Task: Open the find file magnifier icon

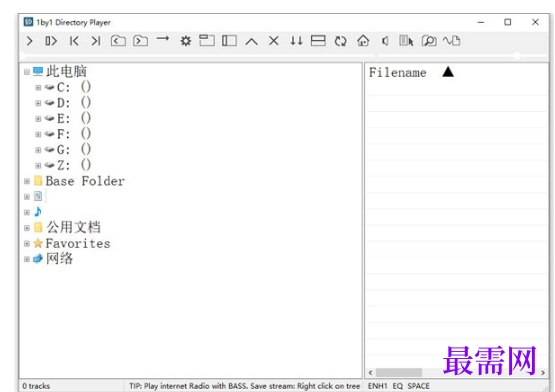Action: [x=429, y=41]
